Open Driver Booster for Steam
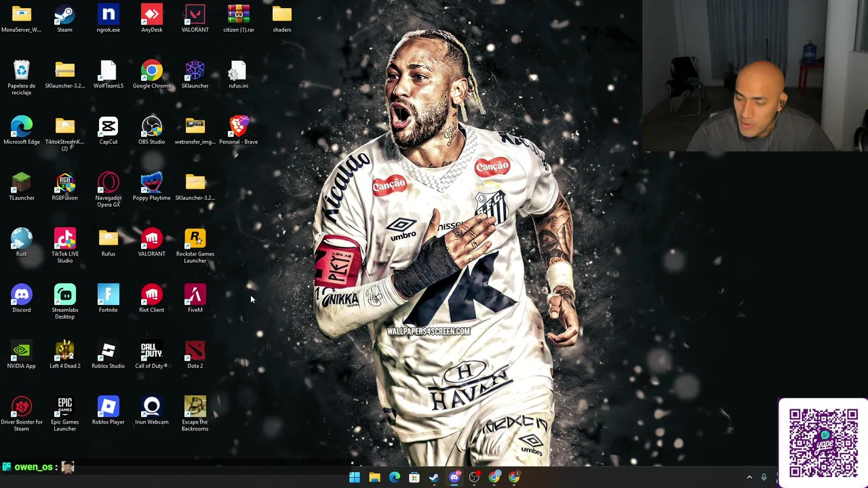Screen dimensions: 868x488 [x=21, y=413]
